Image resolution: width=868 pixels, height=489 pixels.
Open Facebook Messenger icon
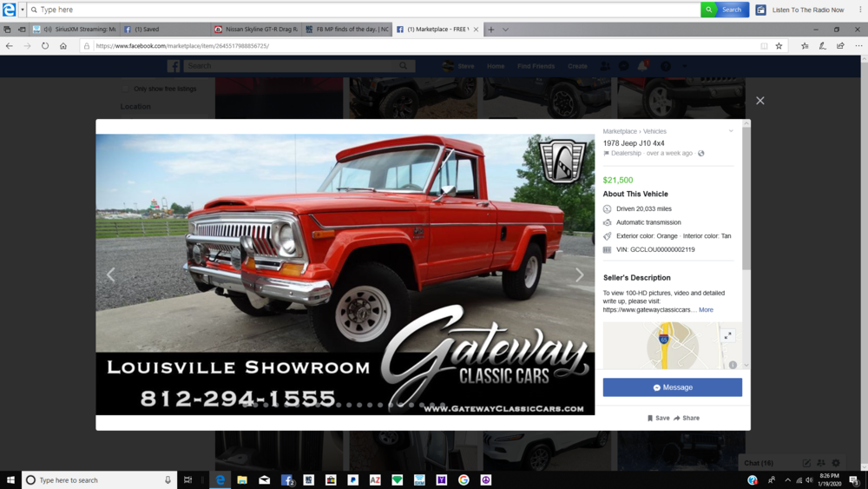tap(623, 66)
